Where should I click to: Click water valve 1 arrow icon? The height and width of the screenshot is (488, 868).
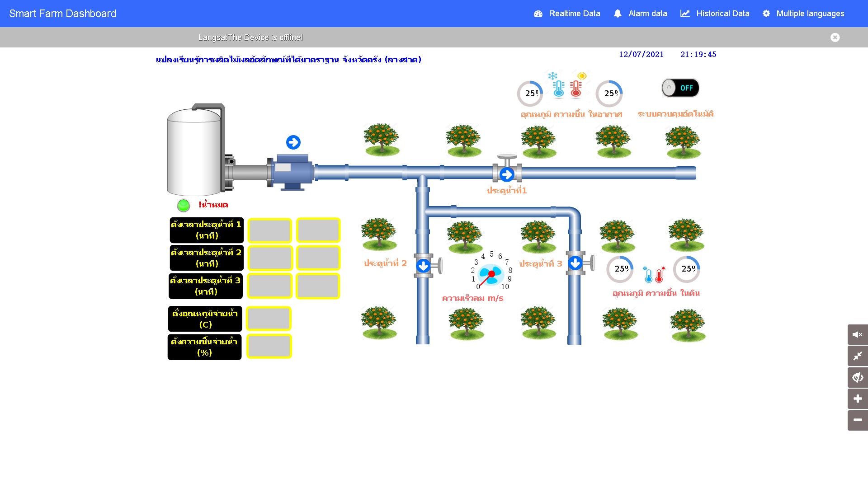coord(507,174)
